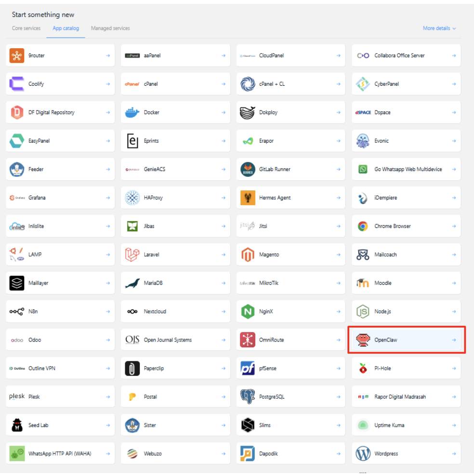Open the Moodle graduation cap icon
The image size is (474, 476).
click(x=363, y=283)
